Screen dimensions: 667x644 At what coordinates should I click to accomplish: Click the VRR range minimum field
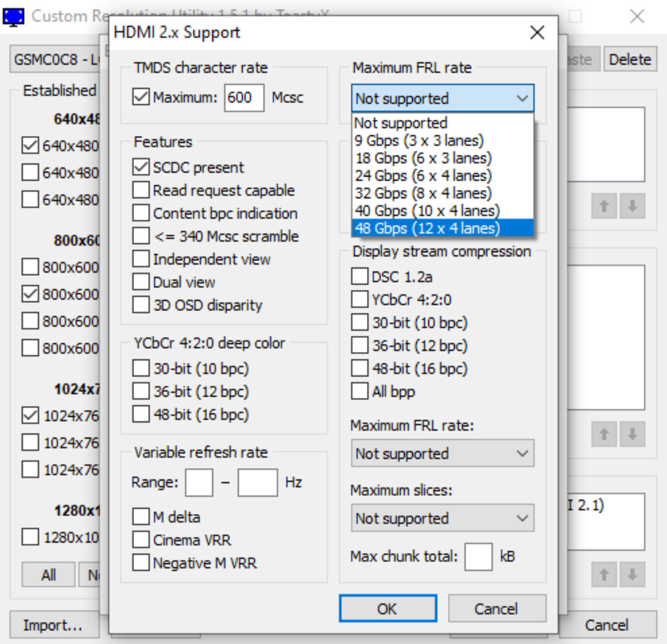(199, 483)
